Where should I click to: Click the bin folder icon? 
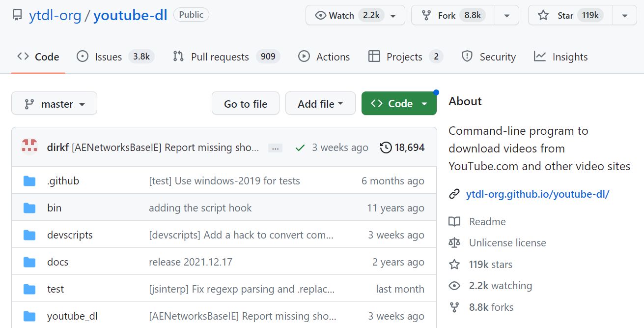pos(29,208)
